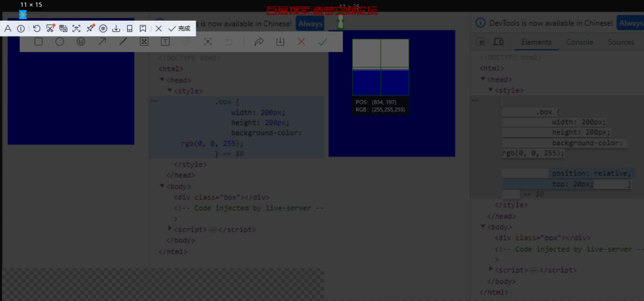Collapse head node in panel without tabs
The width and height of the screenshot is (644, 301).
162,80
